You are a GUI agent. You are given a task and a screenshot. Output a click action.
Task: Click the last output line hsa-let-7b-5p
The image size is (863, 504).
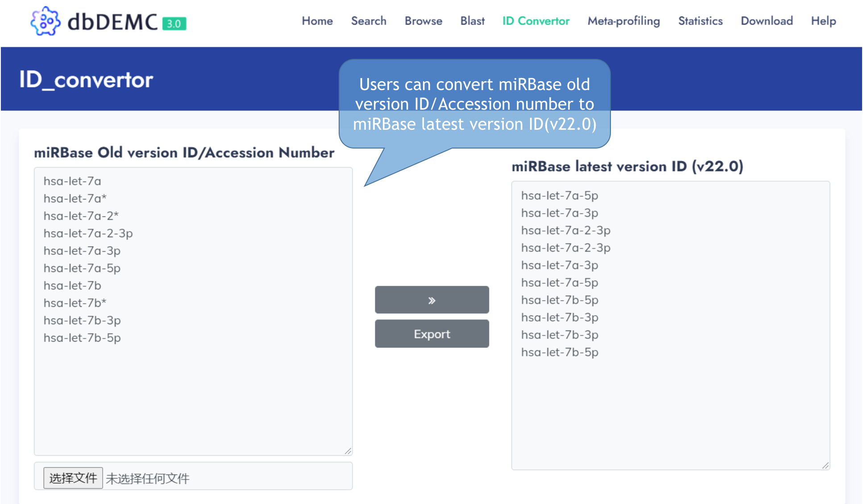pyautogui.click(x=560, y=352)
